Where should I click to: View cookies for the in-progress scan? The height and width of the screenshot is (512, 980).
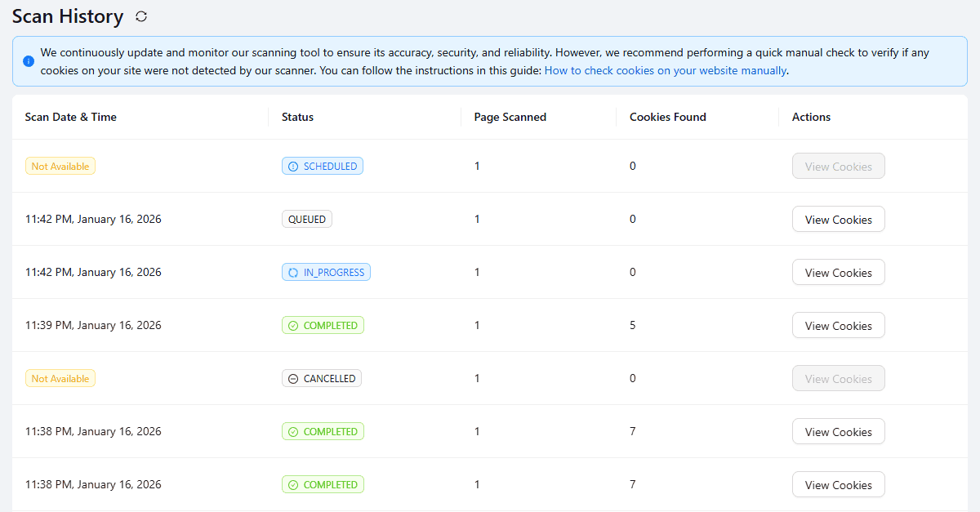click(838, 273)
